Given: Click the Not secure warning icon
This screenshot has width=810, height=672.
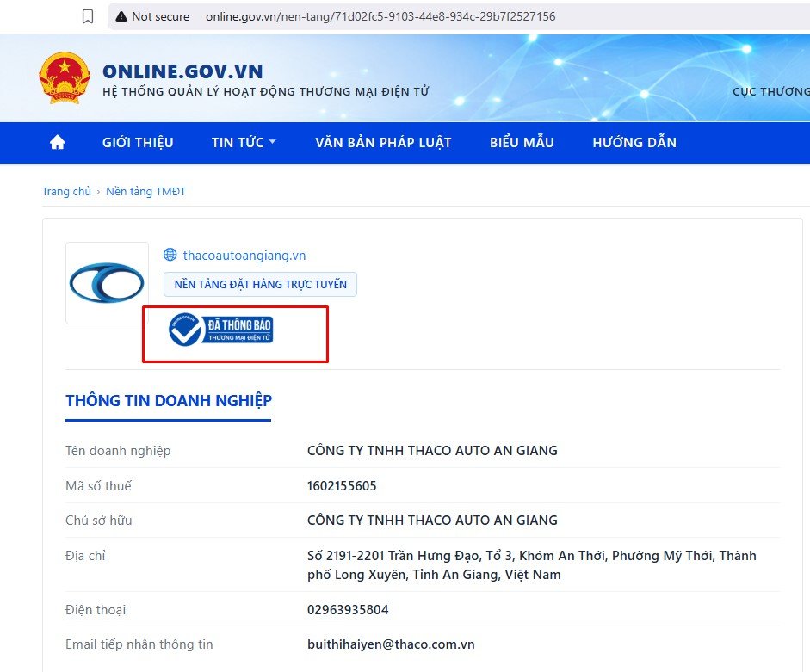Looking at the screenshot, I should (x=121, y=16).
